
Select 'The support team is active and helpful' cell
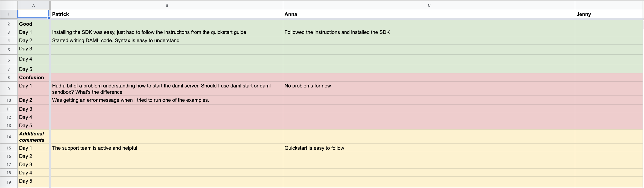(167, 148)
